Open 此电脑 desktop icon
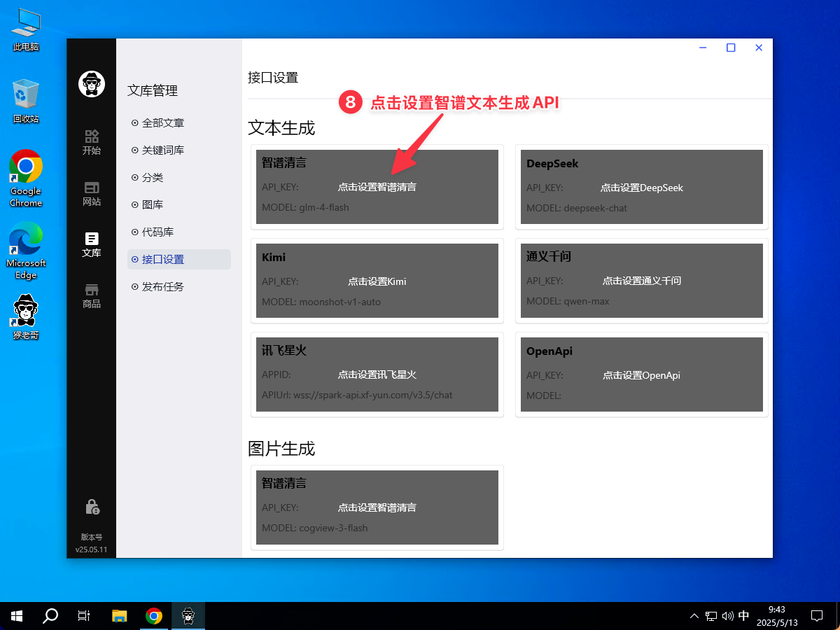The width and height of the screenshot is (840, 630). 26,29
